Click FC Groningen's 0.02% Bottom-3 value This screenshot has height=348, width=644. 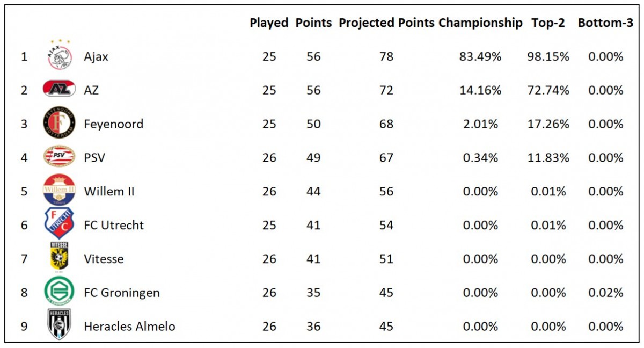pyautogui.click(x=606, y=293)
